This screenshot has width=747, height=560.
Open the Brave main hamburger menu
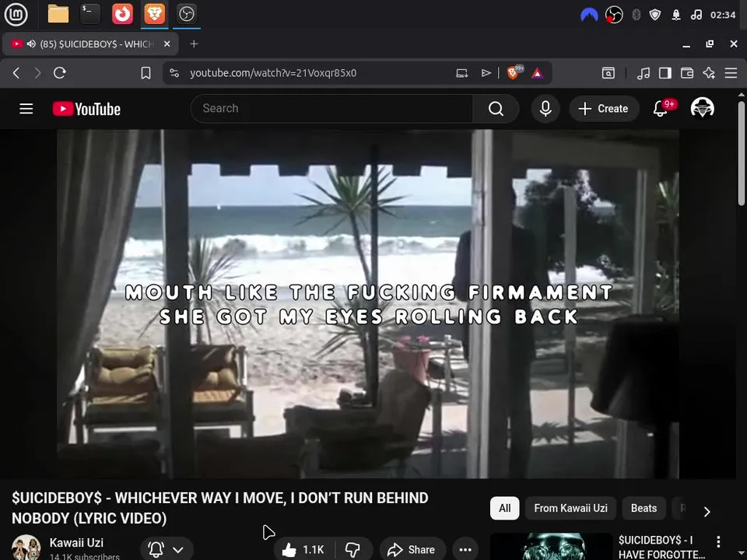731,73
